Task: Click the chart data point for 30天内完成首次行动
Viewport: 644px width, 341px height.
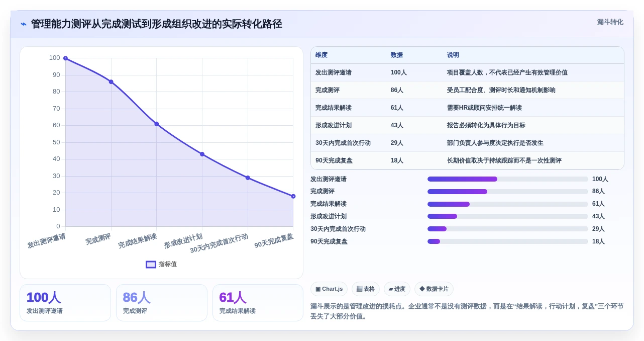Action: point(248,178)
